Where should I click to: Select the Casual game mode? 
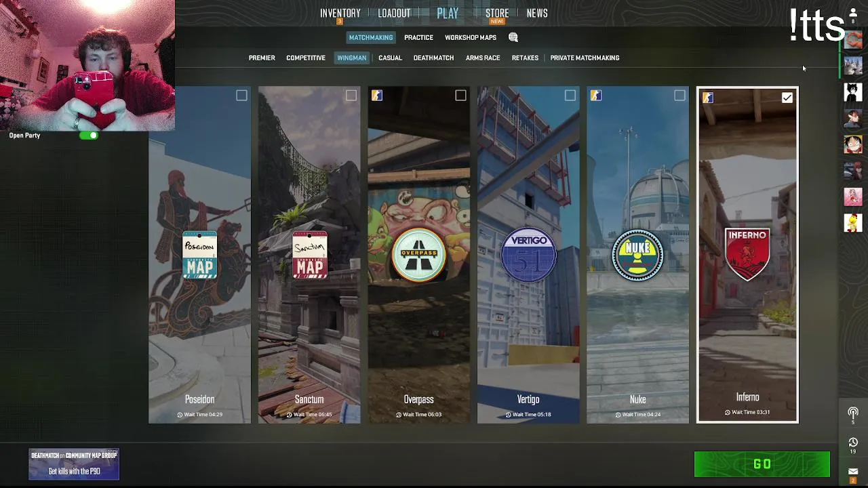click(x=390, y=58)
